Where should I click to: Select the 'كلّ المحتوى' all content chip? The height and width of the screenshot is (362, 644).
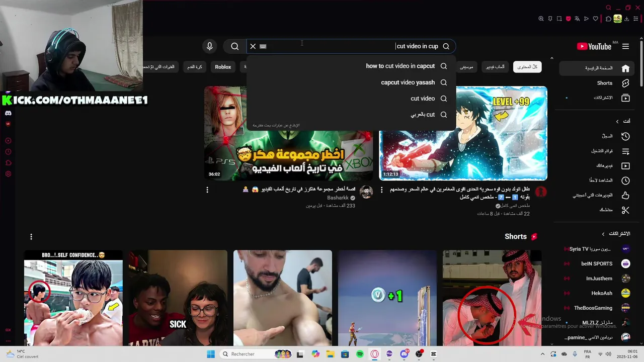527,67
